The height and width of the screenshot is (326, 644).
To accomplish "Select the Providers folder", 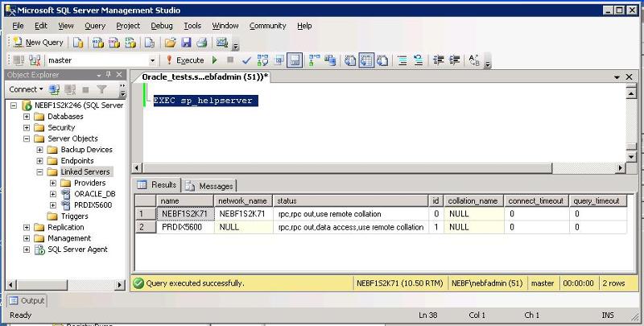I will click(89, 183).
